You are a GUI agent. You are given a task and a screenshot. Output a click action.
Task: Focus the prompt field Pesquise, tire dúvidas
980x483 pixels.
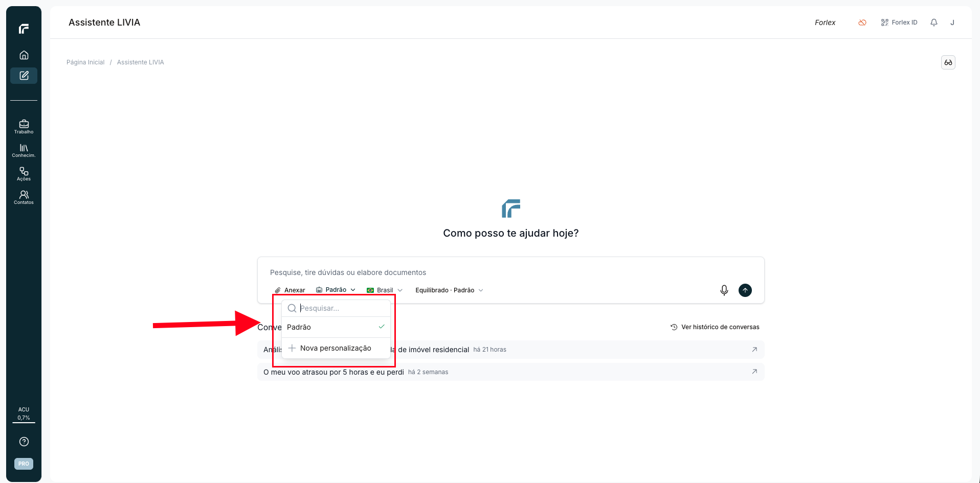(510, 272)
